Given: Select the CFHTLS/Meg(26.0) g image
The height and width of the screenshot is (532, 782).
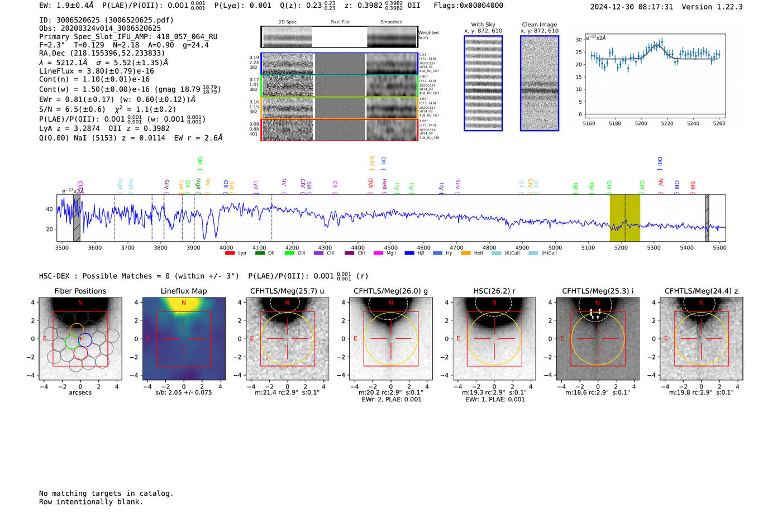Looking at the screenshot, I should tap(390, 339).
